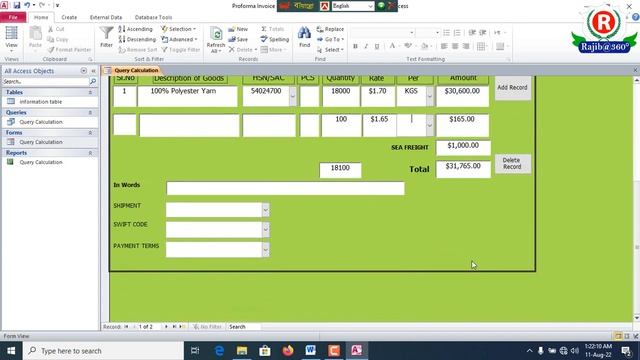Collapse the Queries group in navigation pane
The height and width of the screenshot is (360, 640).
pyautogui.click(x=90, y=112)
